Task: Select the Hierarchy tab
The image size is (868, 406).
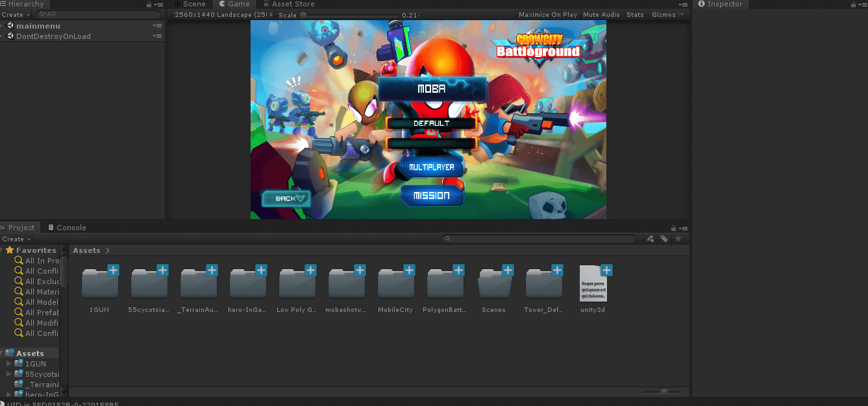Action: [23, 4]
